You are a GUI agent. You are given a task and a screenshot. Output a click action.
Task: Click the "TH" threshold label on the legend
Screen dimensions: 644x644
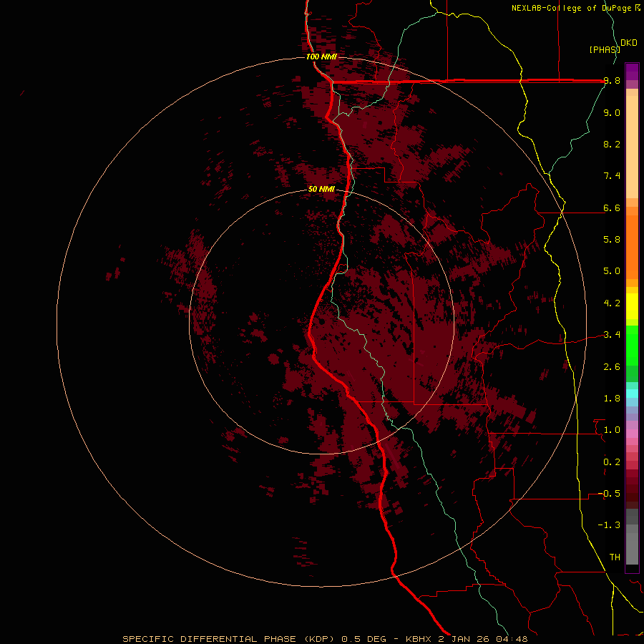coord(615,557)
